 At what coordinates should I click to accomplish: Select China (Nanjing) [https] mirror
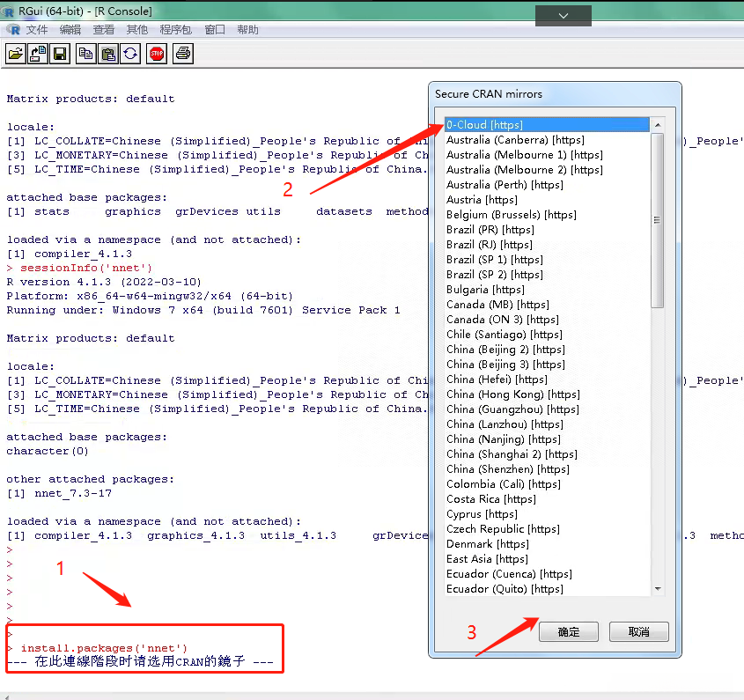[547, 439]
